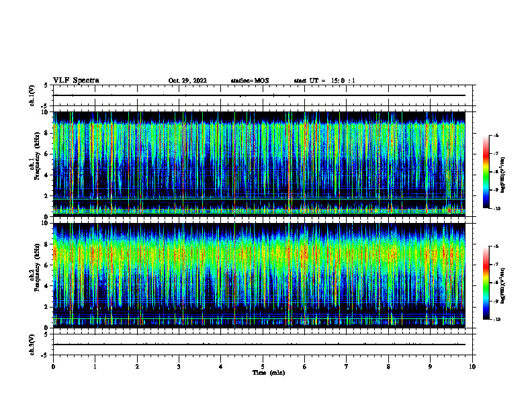Click the "-5" tick of ch.3 waveform axis
This screenshot has height=411, width=532.
pos(45,355)
